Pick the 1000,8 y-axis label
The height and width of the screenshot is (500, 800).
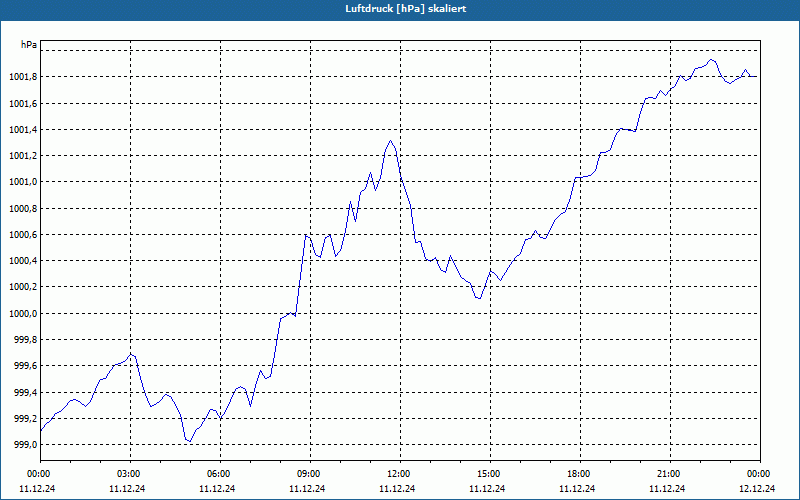(23, 209)
